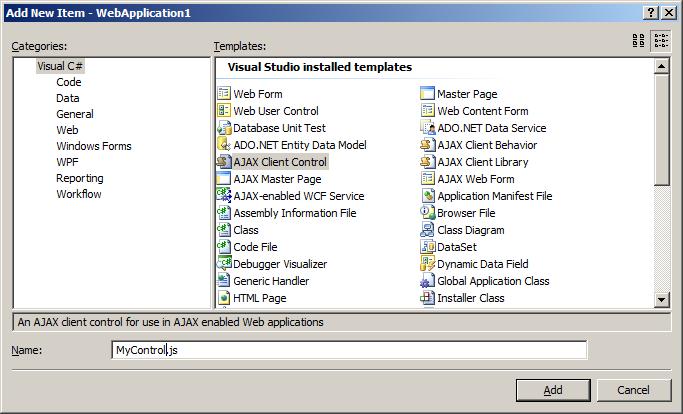Click the Web User Control icon

click(x=224, y=111)
